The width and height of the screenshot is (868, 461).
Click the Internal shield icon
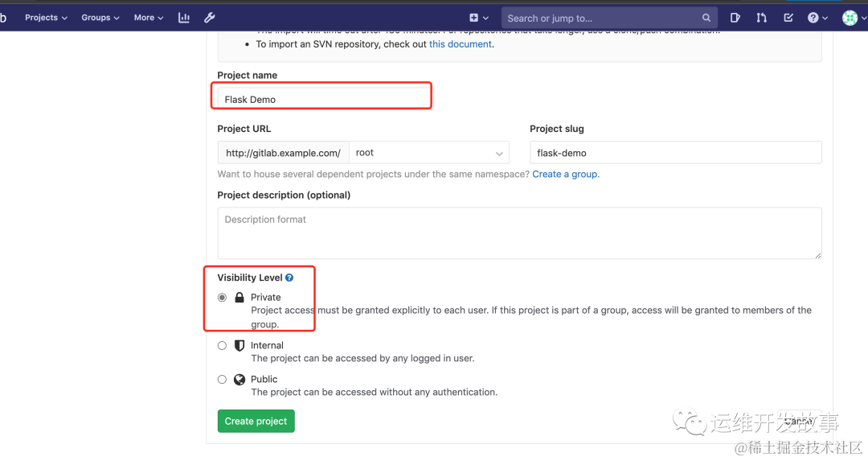(x=240, y=346)
